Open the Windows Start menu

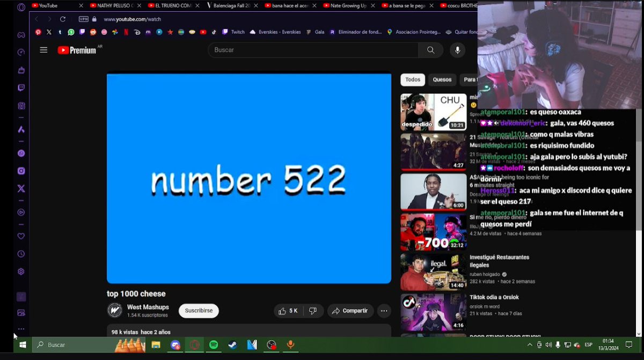point(23,345)
